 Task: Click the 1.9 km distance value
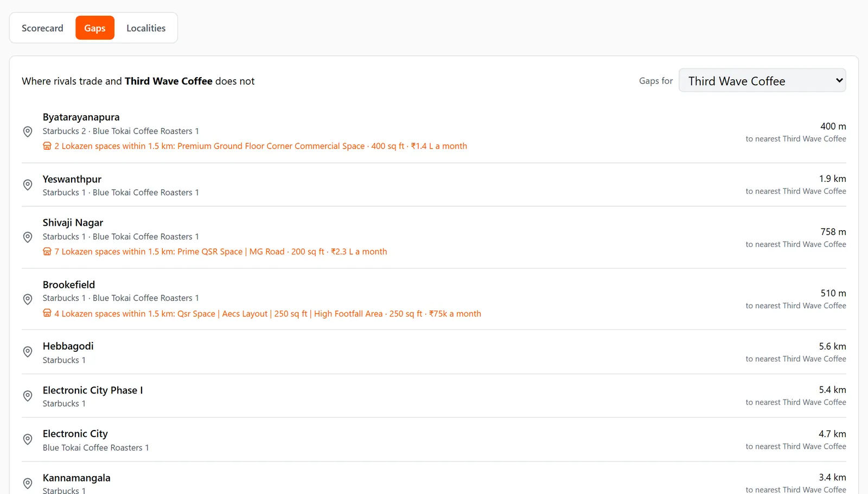click(832, 179)
